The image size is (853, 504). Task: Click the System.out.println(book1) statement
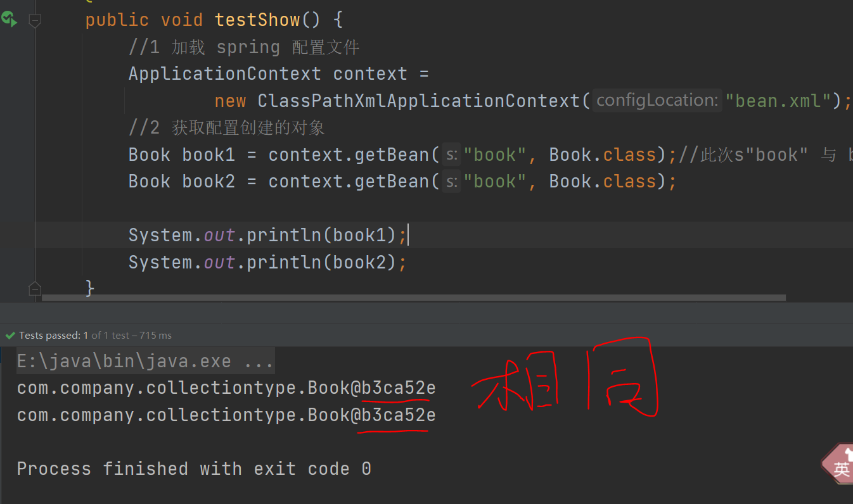point(267,235)
